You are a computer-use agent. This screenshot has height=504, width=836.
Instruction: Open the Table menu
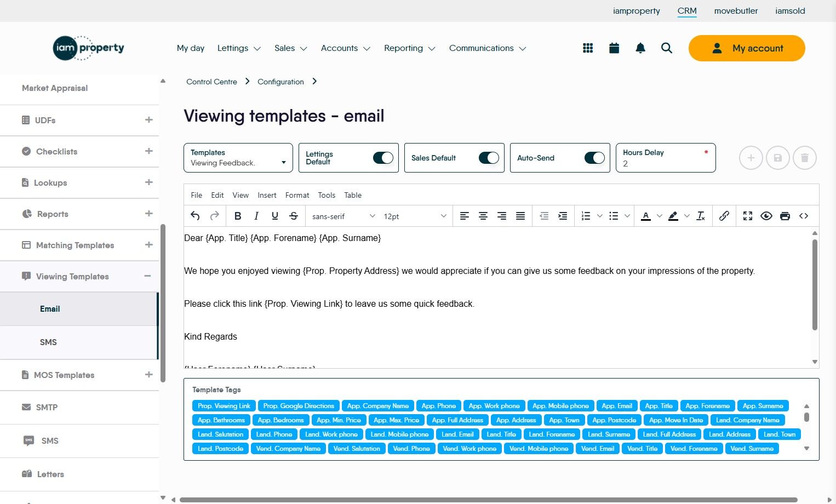pyautogui.click(x=353, y=195)
